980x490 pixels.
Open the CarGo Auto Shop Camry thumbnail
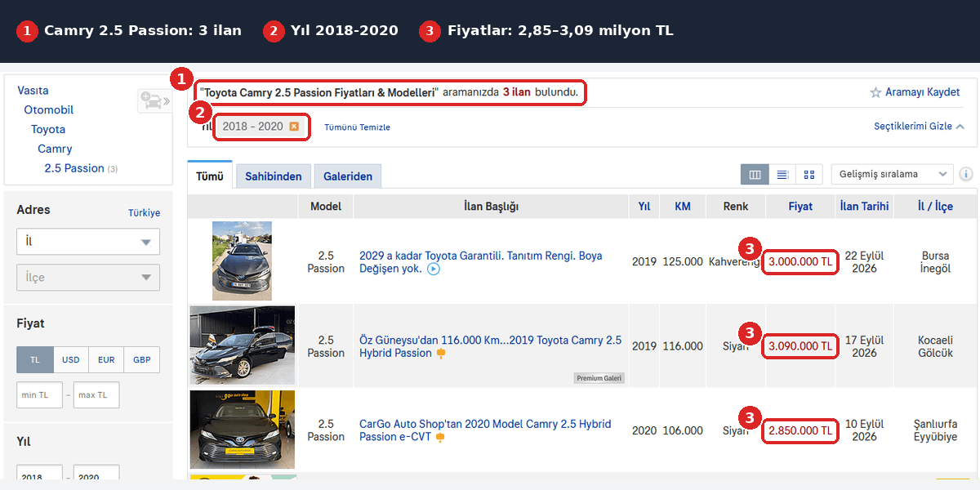(x=243, y=430)
